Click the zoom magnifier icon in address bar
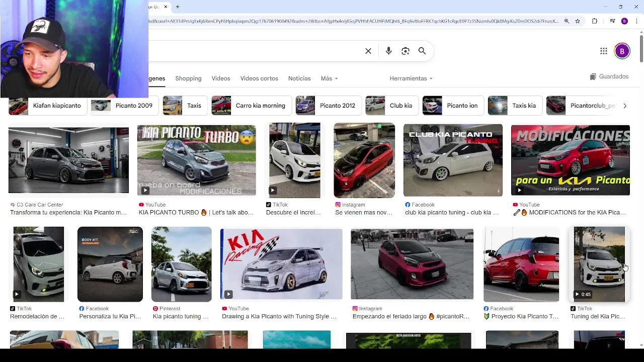The height and width of the screenshot is (362, 644). coord(567,21)
